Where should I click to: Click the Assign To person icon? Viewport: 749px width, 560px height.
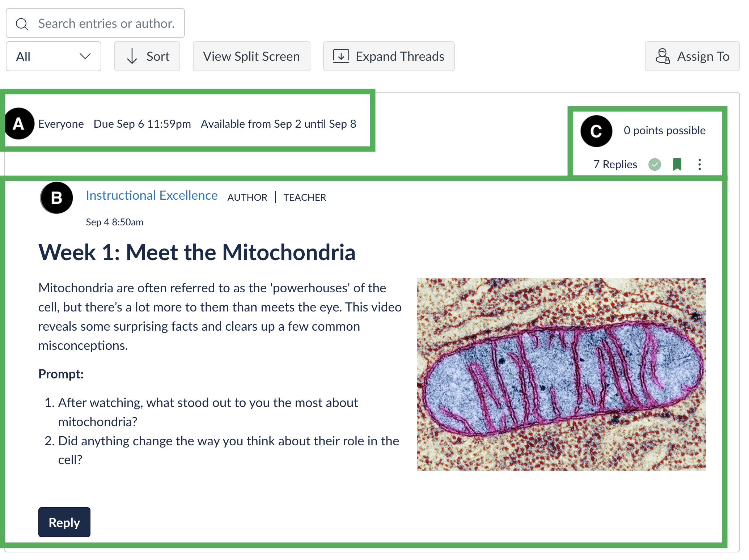point(663,56)
